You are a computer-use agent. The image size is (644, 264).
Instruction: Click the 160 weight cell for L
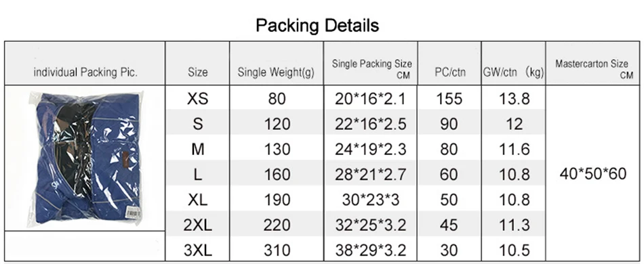(277, 175)
